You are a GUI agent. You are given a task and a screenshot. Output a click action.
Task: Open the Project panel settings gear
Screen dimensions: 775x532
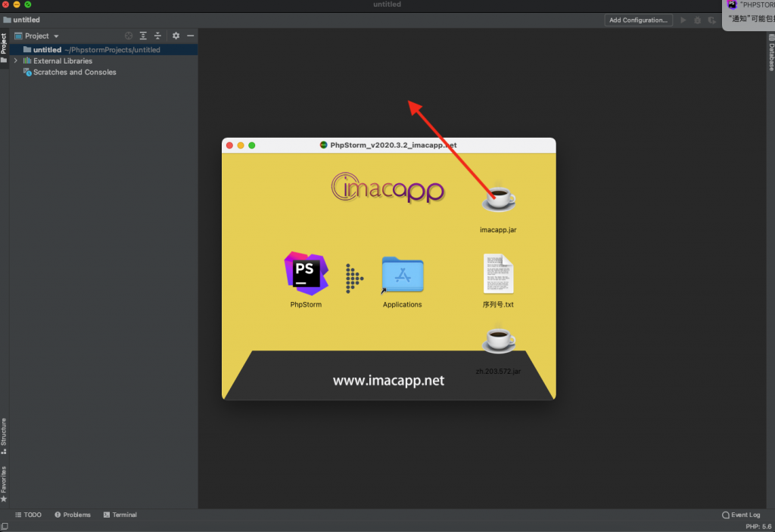(x=176, y=36)
